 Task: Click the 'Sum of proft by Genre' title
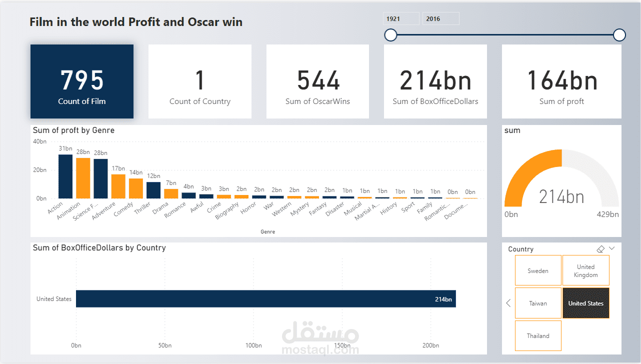tap(73, 130)
